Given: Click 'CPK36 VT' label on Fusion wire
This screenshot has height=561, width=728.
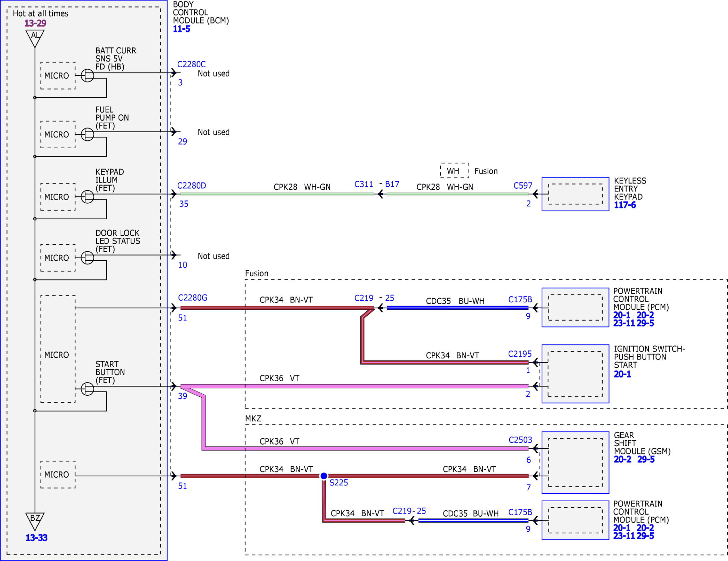Looking at the screenshot, I should [x=279, y=378].
